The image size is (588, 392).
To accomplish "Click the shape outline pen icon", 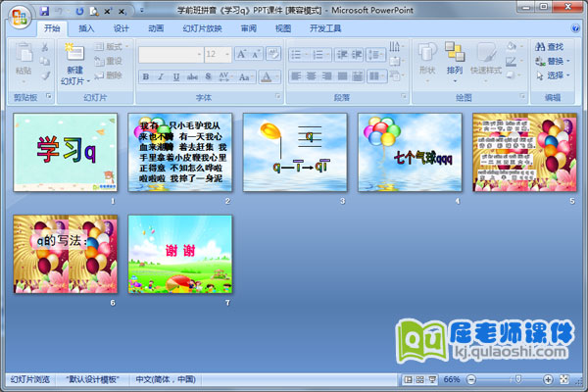I will click(513, 61).
